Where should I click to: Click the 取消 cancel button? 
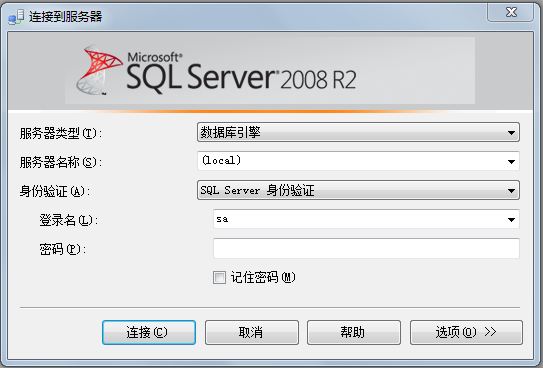[x=251, y=332]
